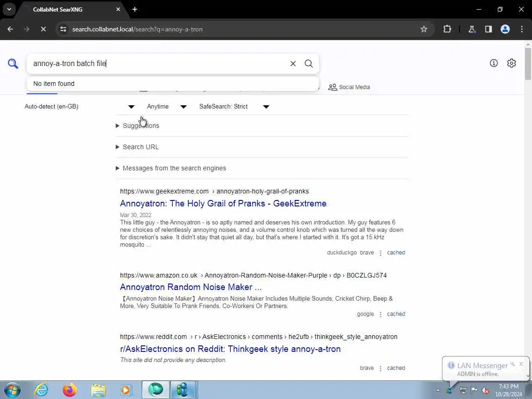The width and height of the screenshot is (532, 399).
Task: Open the Chrome Labs flask icon
Action: (472, 29)
